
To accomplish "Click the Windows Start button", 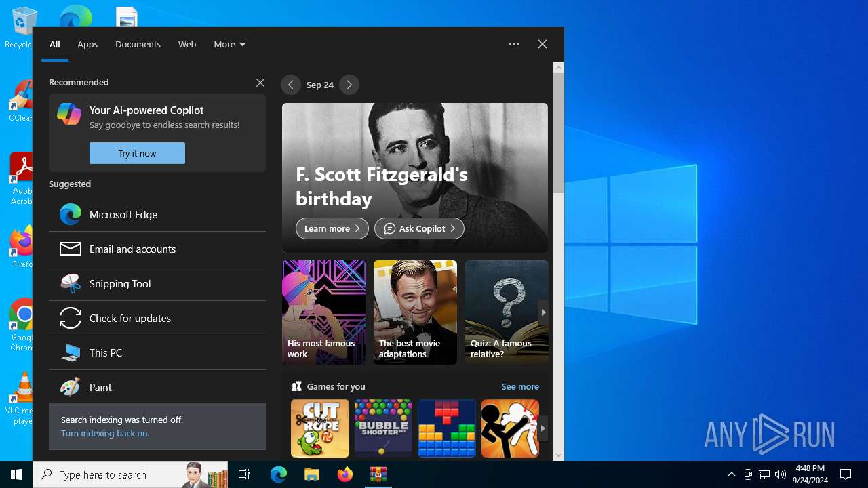I will click(16, 474).
